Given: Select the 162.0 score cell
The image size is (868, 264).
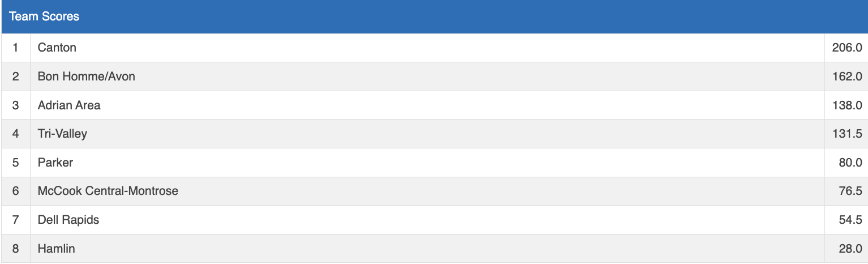Looking at the screenshot, I should coord(846,76).
